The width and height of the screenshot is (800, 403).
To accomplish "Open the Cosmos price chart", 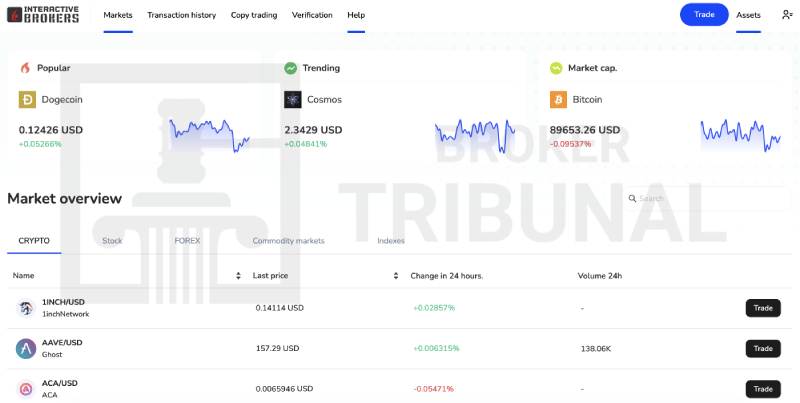I will click(x=474, y=136).
